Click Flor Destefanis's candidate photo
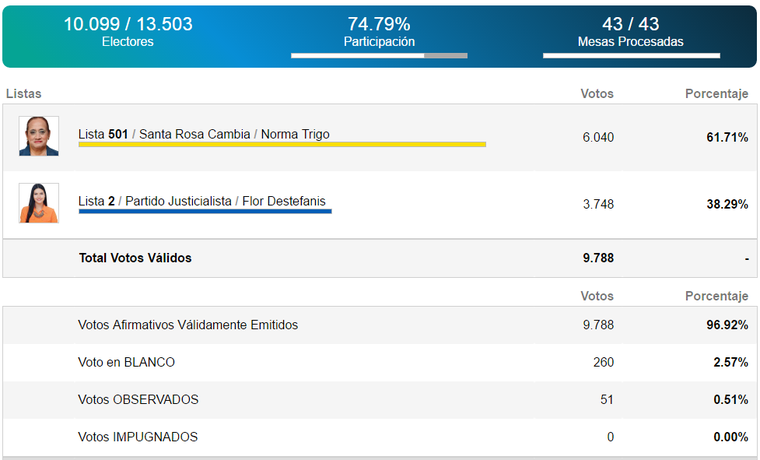Viewport: 760px width, 460px height. click(x=39, y=203)
